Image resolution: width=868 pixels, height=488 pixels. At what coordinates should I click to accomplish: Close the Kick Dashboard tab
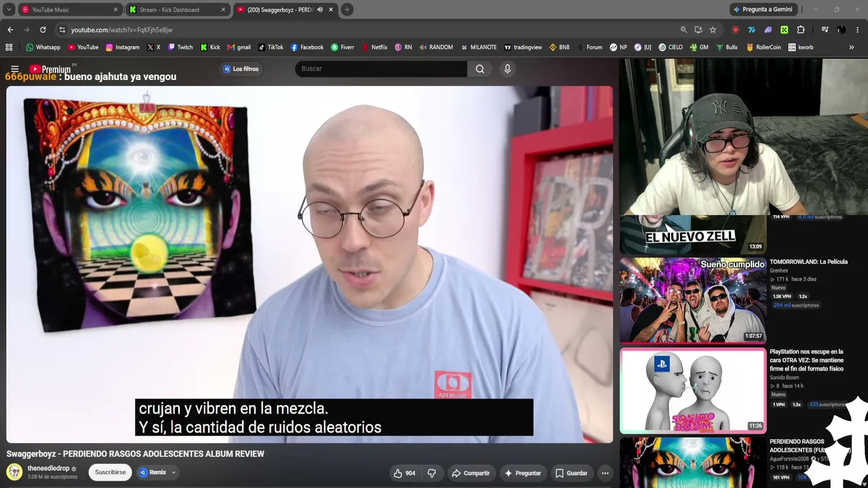pyautogui.click(x=223, y=9)
